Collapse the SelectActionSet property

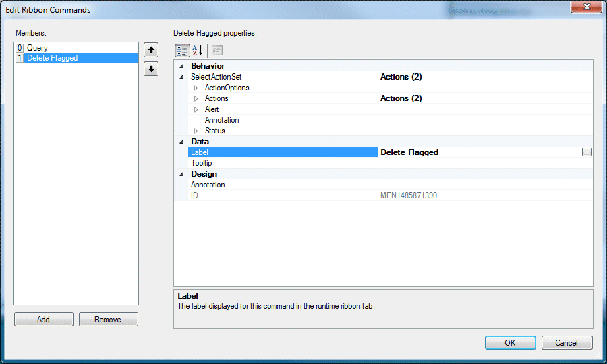point(181,77)
